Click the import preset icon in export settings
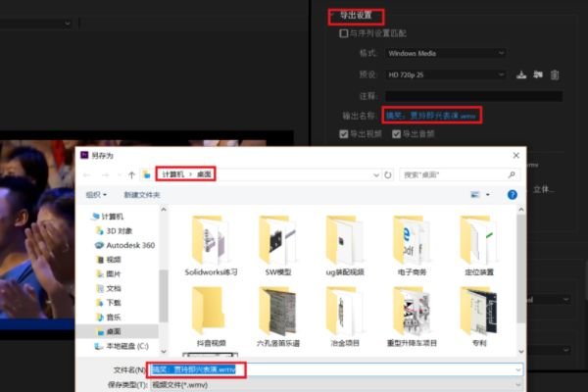Screen dimensions: 588x392 (538, 74)
